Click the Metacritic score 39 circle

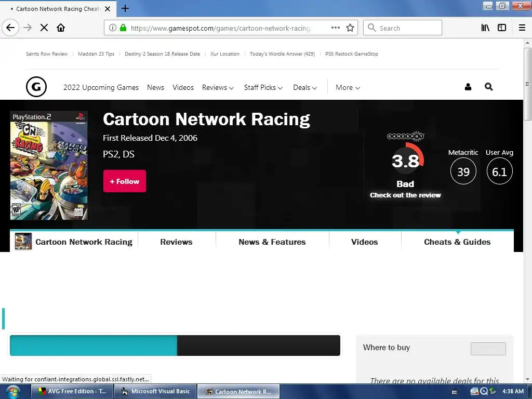(463, 171)
